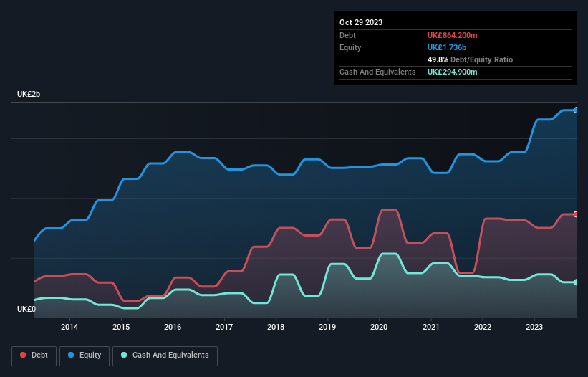Click the UK£0 y-axis label
588x377 pixels.
tap(26, 309)
